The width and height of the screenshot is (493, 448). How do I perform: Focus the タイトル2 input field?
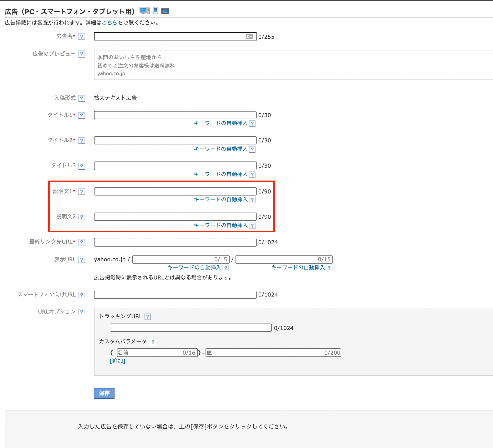175,140
